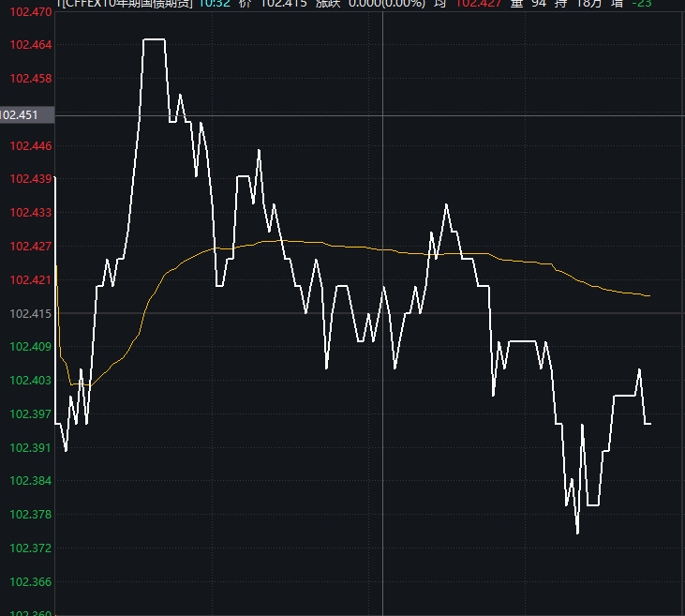The width and height of the screenshot is (685, 616).
Task: Click the right end of the yellow average line
Action: click(649, 295)
